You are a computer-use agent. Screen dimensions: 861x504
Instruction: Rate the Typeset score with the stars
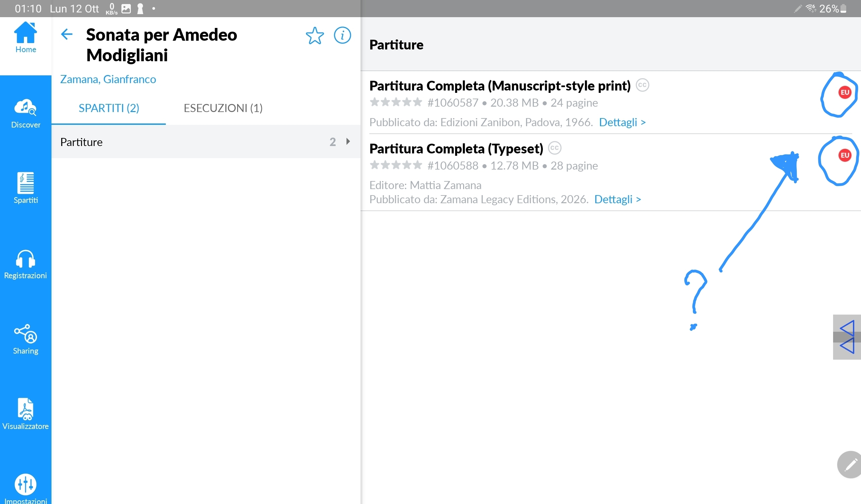point(396,166)
